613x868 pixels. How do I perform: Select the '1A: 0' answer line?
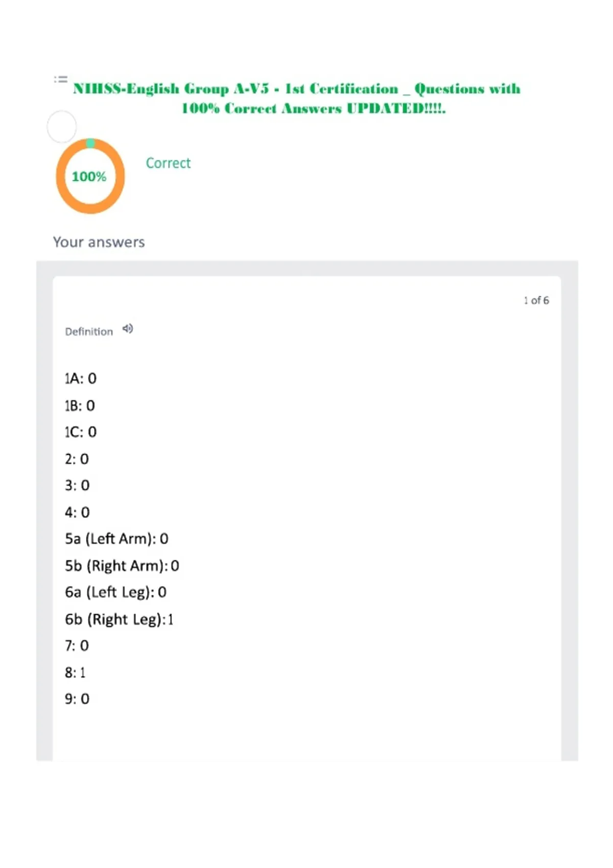click(81, 378)
